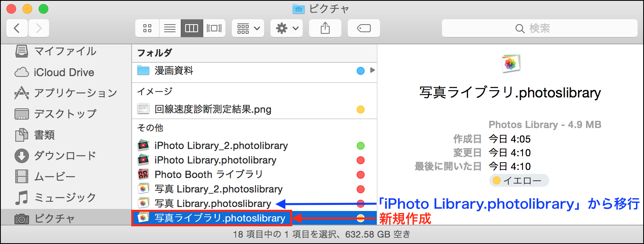This screenshot has height=244, width=644.
Task: Click the イメージ group header
Action: coord(155,91)
